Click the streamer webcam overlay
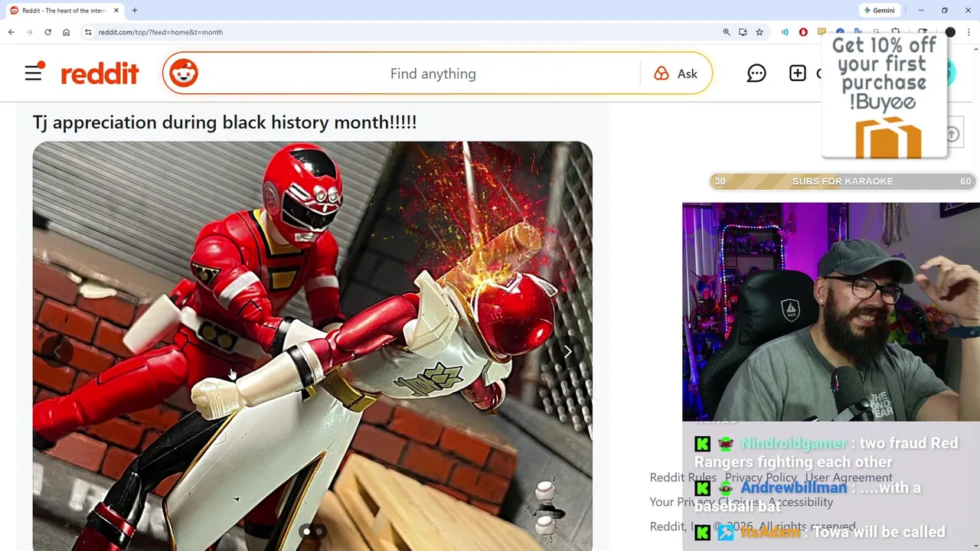Screen dimensions: 980x551 click(831, 311)
